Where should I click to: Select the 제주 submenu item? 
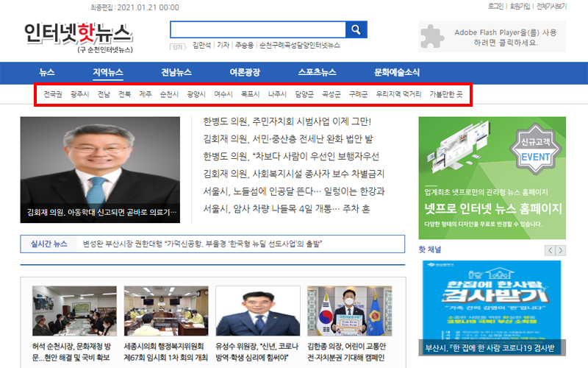[146, 94]
